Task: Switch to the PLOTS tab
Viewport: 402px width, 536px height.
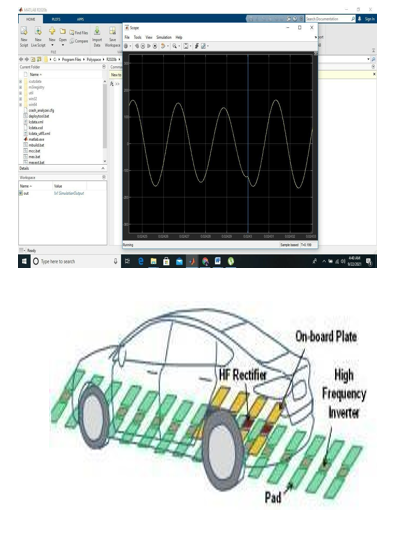Action: pos(56,19)
